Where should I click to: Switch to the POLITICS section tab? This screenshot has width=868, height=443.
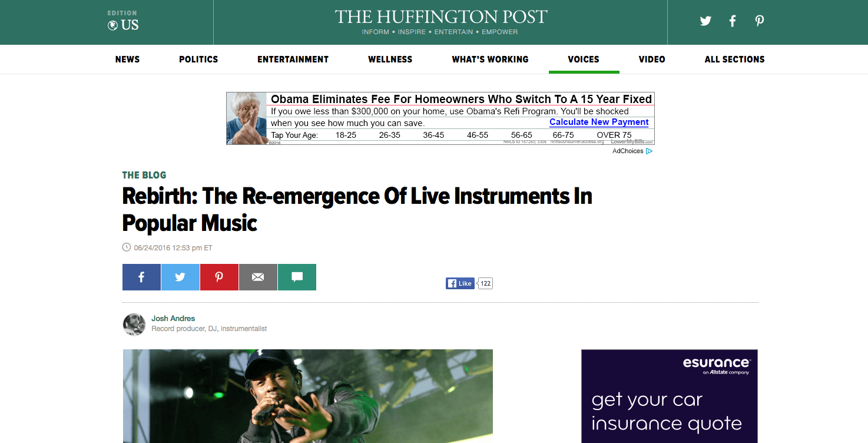[x=198, y=59]
